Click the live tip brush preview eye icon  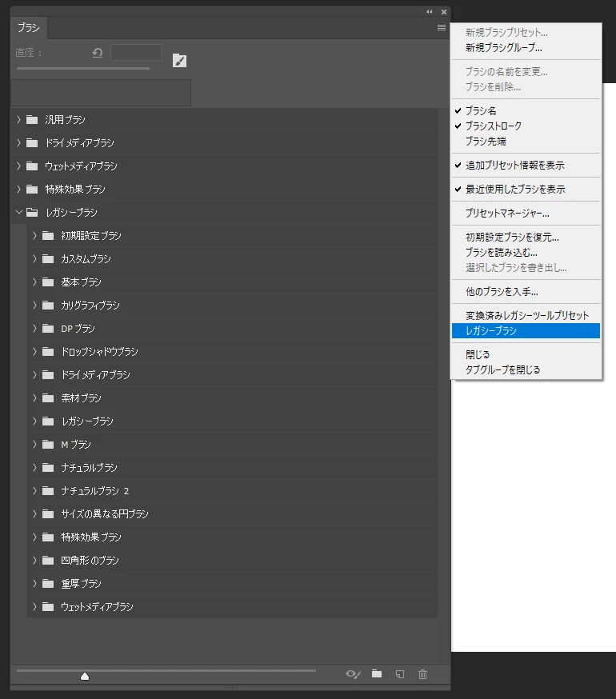pos(353,674)
